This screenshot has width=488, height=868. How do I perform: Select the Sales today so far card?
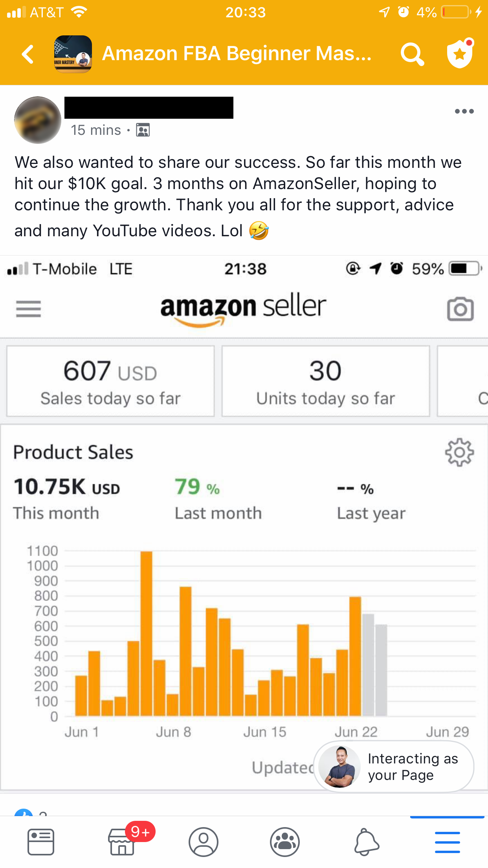pos(110,381)
